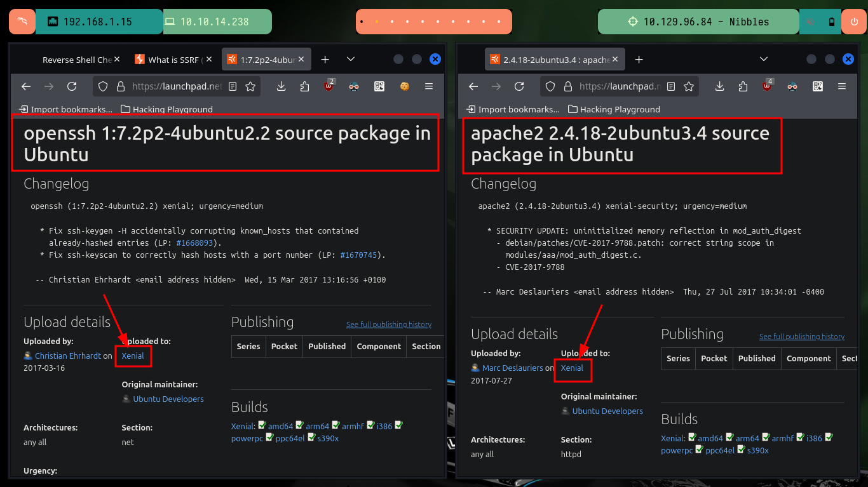Bookmark the apache2 page with the star
Image resolution: width=868 pixels, height=487 pixels.
(x=689, y=86)
